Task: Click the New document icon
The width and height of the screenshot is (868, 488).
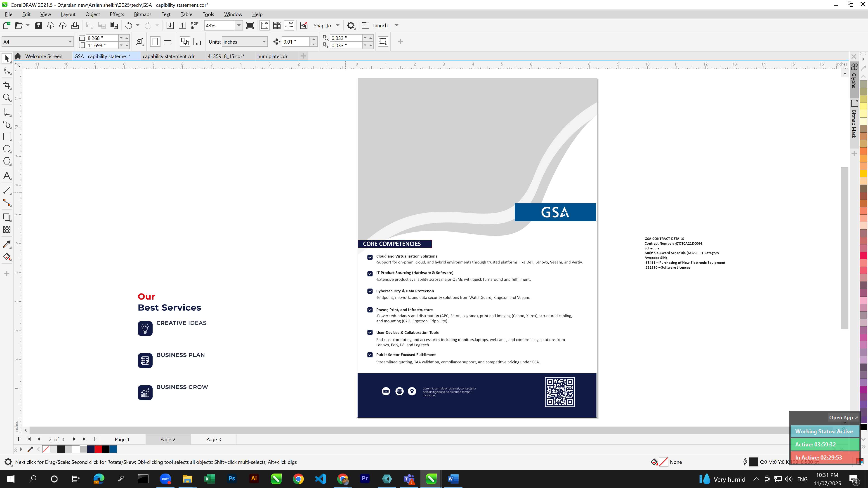Action: pyautogui.click(x=6, y=25)
